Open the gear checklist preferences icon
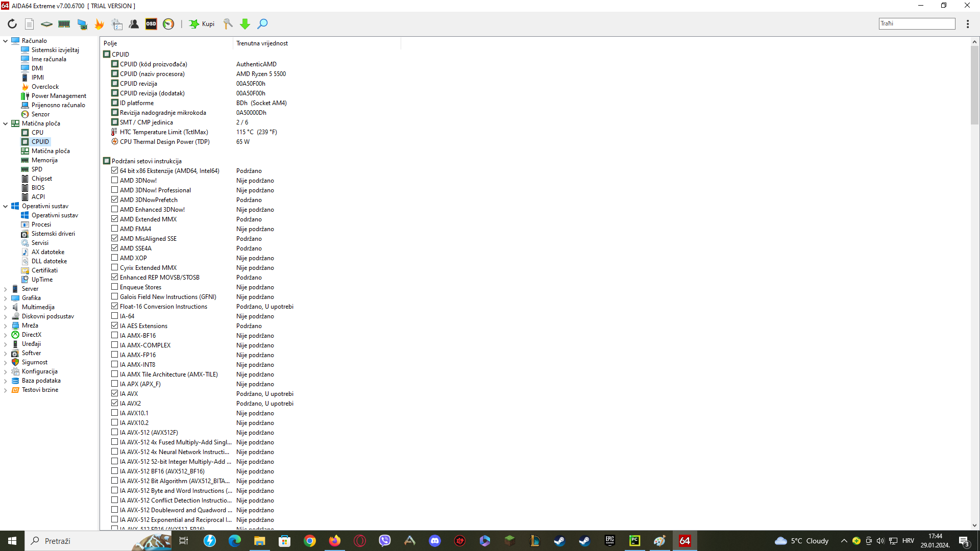This screenshot has width=980, height=551. pyautogui.click(x=117, y=24)
